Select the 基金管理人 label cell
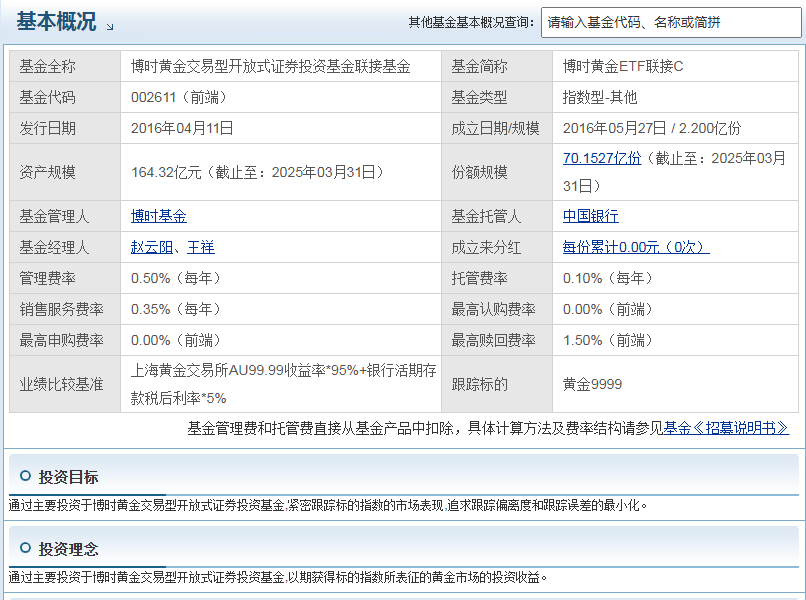 65,216
